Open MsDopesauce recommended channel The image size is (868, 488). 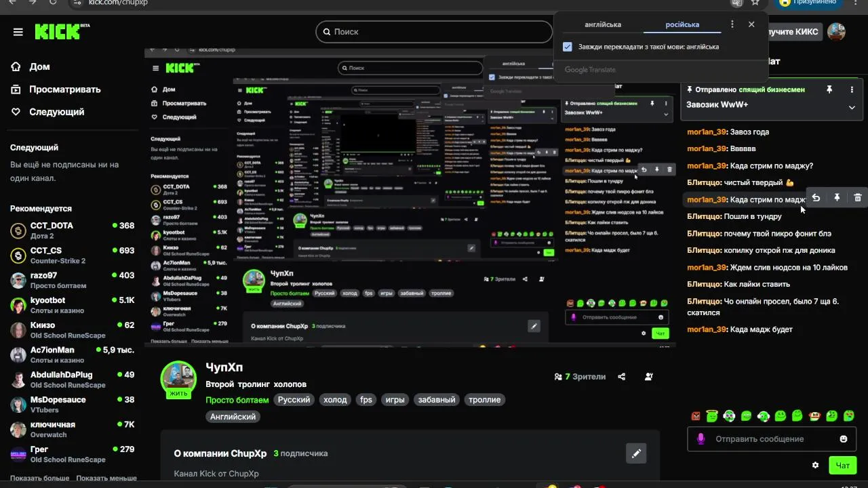(73, 405)
